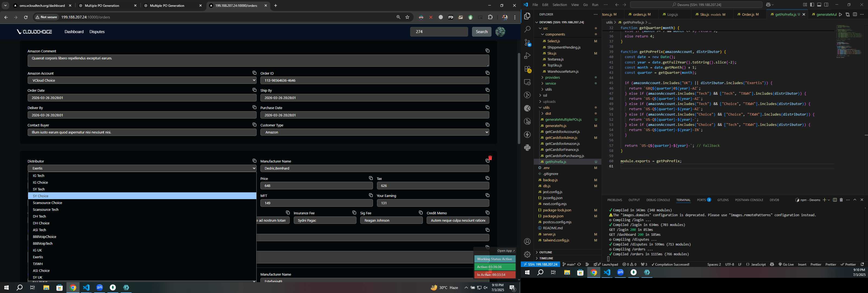Open terminal launch profile dropdown arrow

click(x=829, y=200)
